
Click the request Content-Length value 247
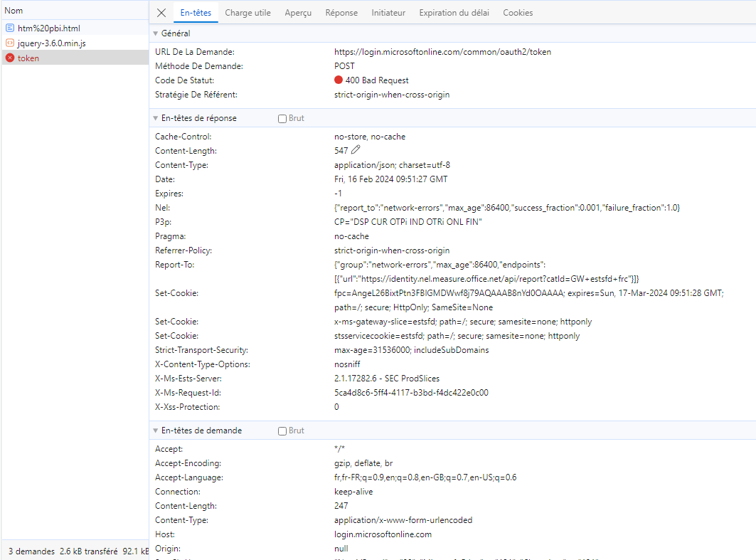coord(341,506)
